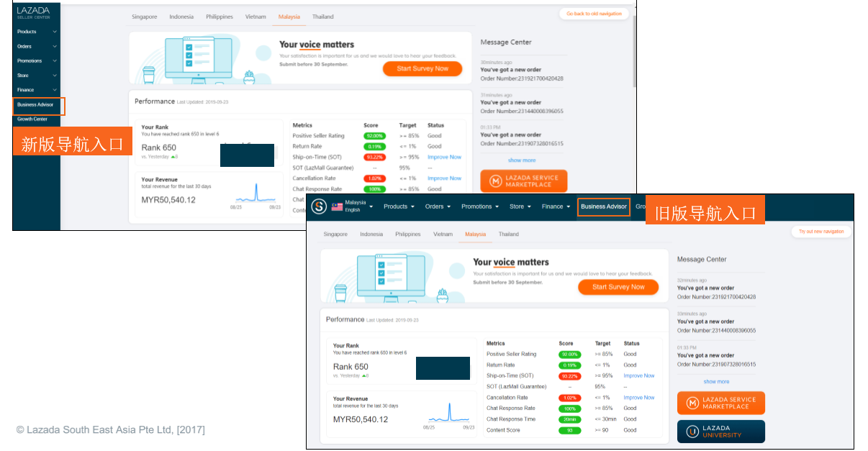Open the order 231907328016515 message in the new-navigation window
The height and width of the screenshot is (451, 868).
[x=522, y=135]
